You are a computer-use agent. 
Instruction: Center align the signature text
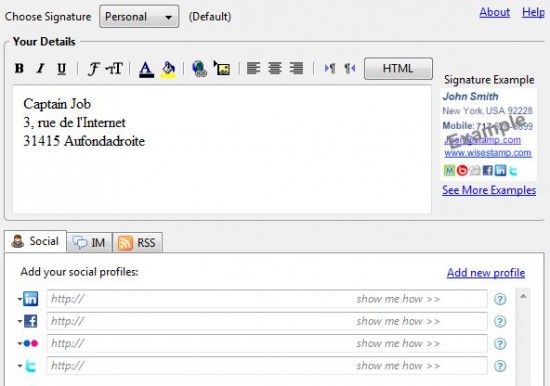click(x=275, y=68)
